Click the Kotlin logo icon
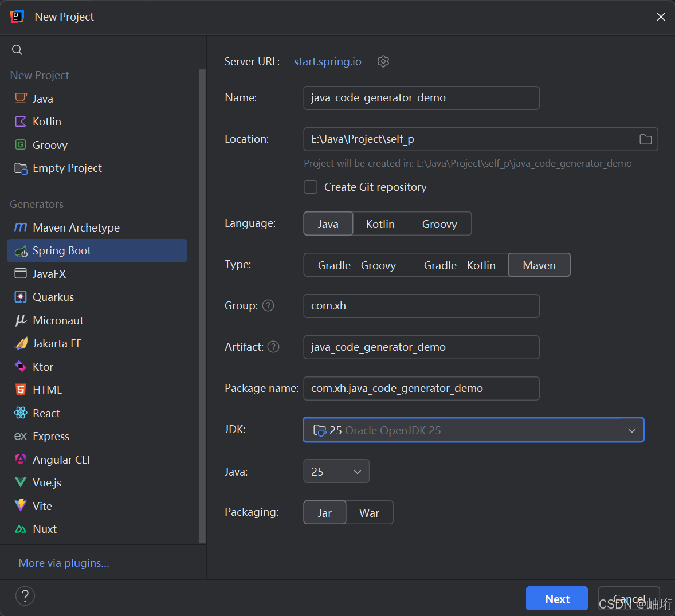 [x=21, y=121]
